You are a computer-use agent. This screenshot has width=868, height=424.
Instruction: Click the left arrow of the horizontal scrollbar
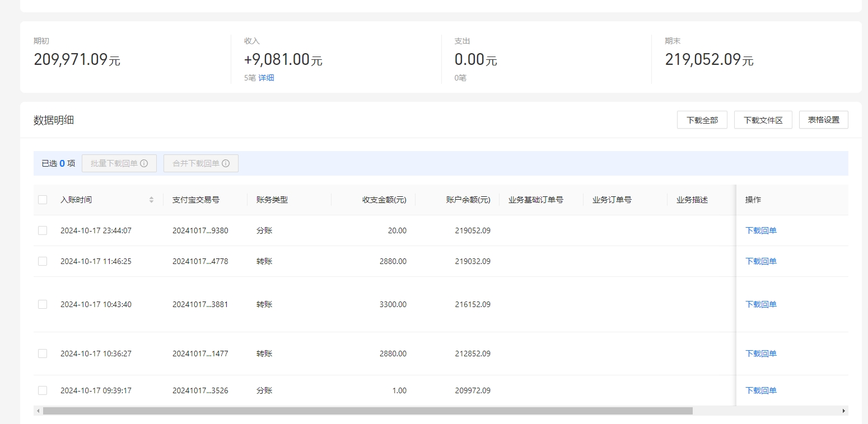[37, 411]
